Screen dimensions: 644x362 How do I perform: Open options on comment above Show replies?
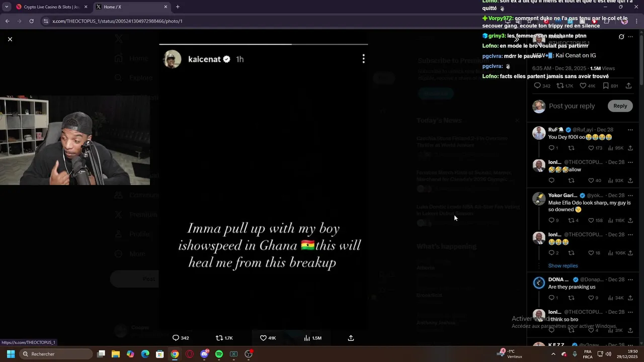coord(630,235)
